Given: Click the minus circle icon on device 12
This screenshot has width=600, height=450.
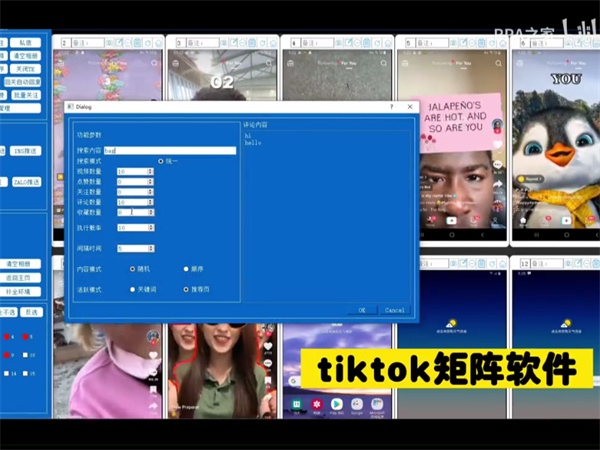Looking at the screenshot, I should tap(587, 263).
